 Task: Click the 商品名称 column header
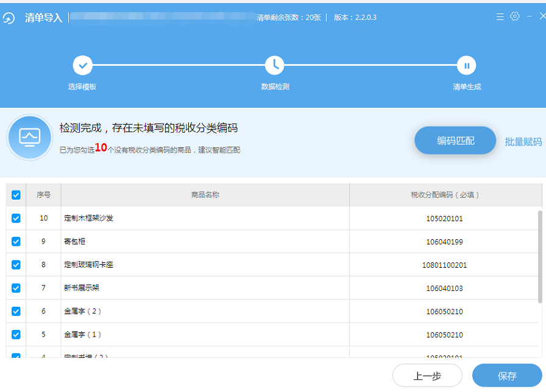pyautogui.click(x=205, y=195)
